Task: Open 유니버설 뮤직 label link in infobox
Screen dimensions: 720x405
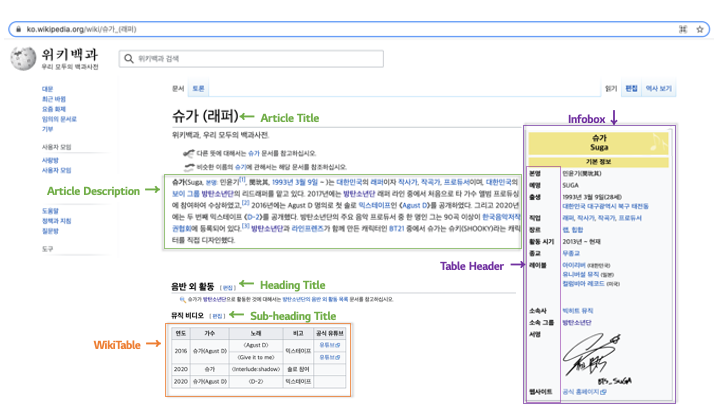Action: 580,275
